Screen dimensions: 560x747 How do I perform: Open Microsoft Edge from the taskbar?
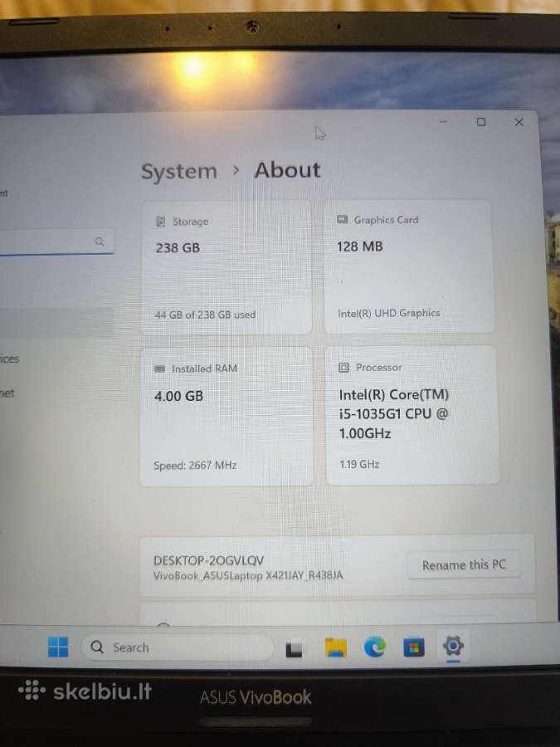click(x=374, y=647)
